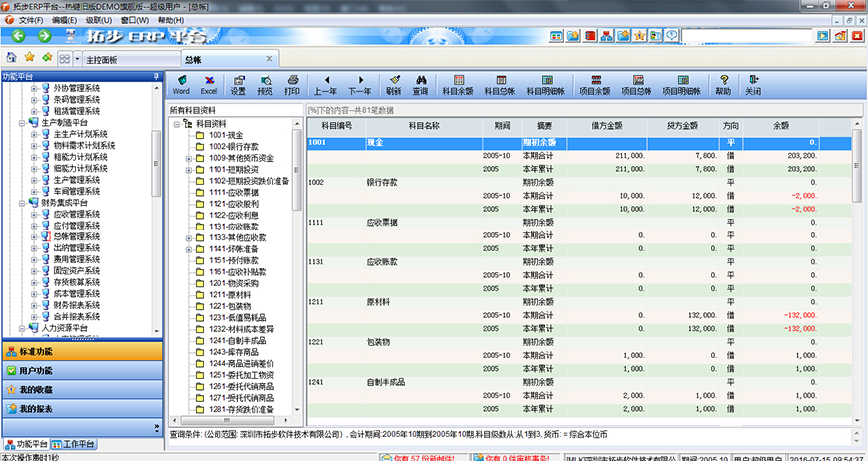Open 帮助 help from the toolbar
868x461 pixels.
coord(723,84)
